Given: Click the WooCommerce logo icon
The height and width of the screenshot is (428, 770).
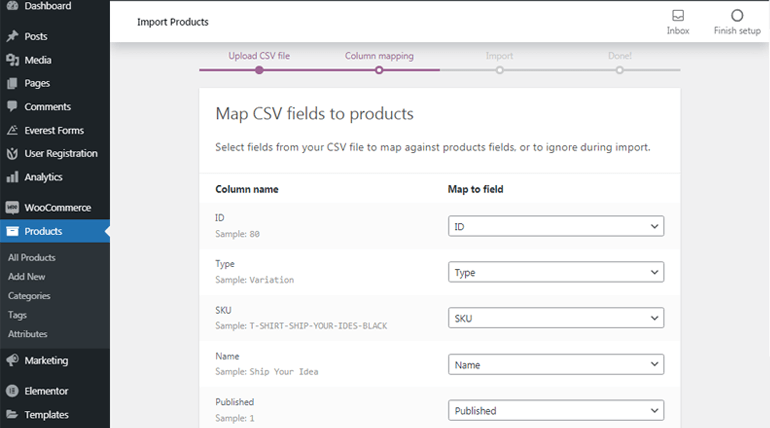Looking at the screenshot, I should 12,208.
